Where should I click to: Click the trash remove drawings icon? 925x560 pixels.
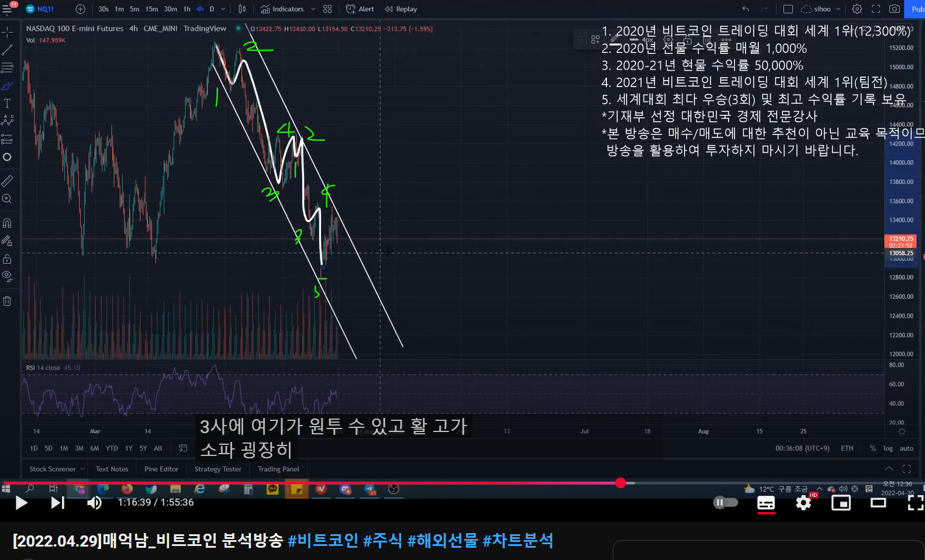8,301
